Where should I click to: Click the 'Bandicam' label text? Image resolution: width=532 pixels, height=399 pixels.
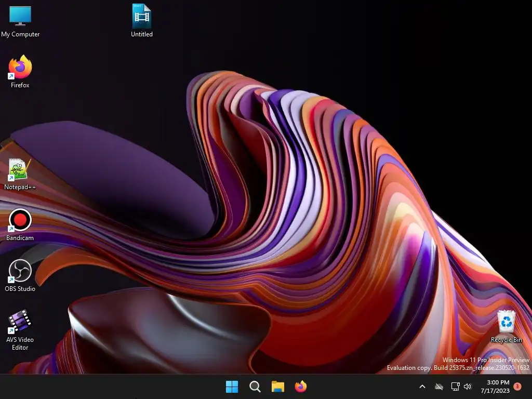[x=20, y=238]
